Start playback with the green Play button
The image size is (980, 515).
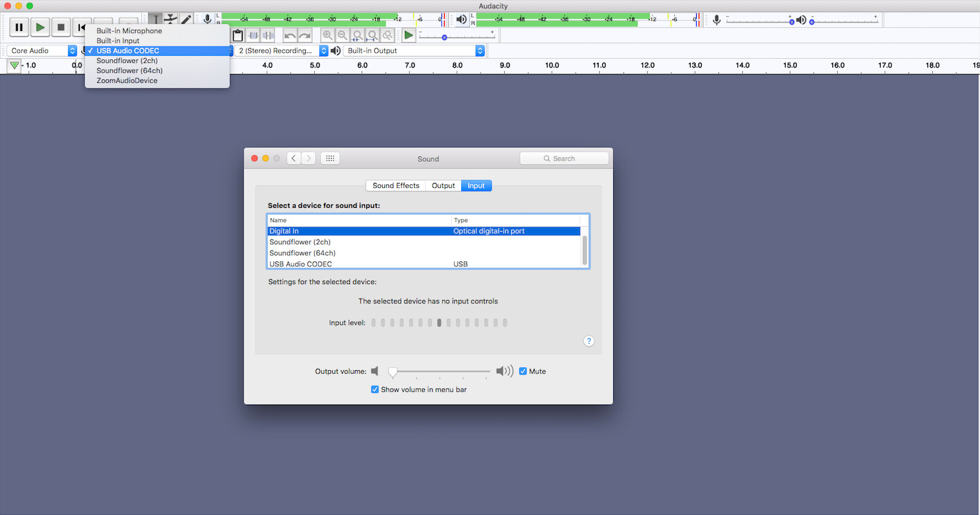pyautogui.click(x=40, y=27)
